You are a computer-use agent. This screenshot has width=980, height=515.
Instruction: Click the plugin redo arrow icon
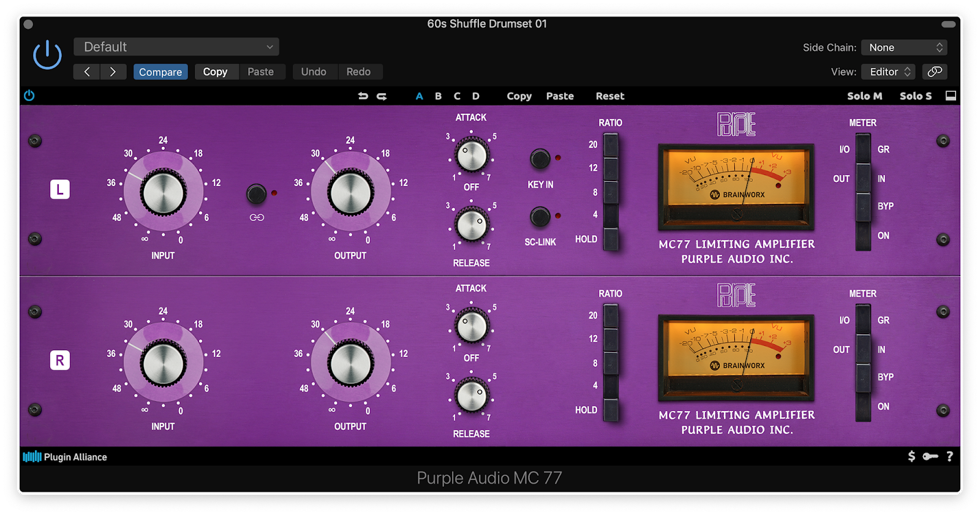tap(382, 96)
